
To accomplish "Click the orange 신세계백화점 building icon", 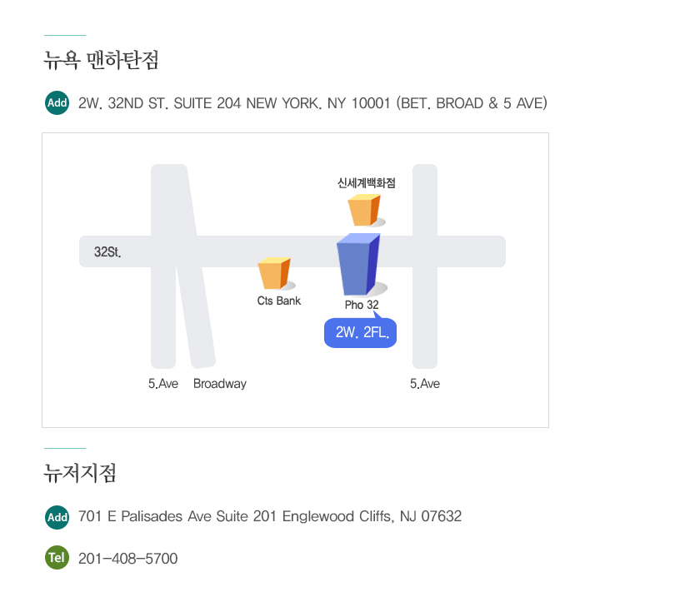I will [366, 210].
